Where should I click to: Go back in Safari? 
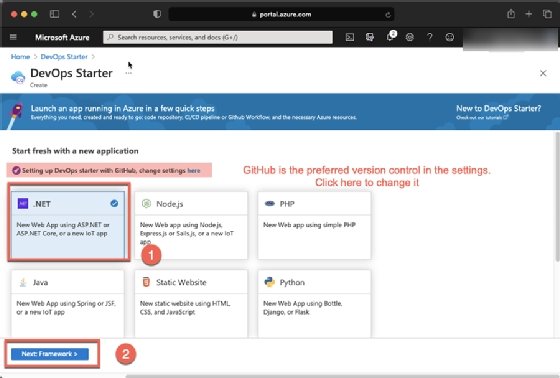point(74,14)
